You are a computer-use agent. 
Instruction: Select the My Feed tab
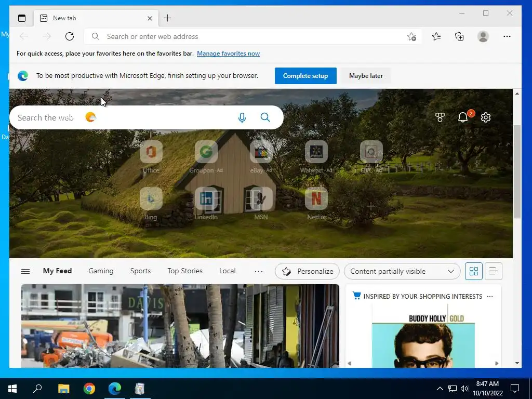(57, 271)
